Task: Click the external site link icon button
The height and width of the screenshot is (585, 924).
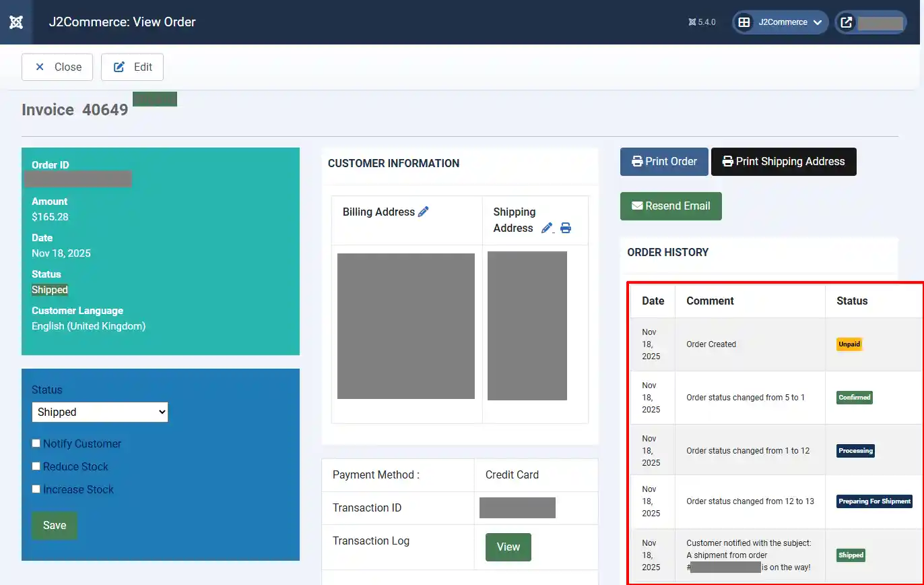Action: coord(846,22)
